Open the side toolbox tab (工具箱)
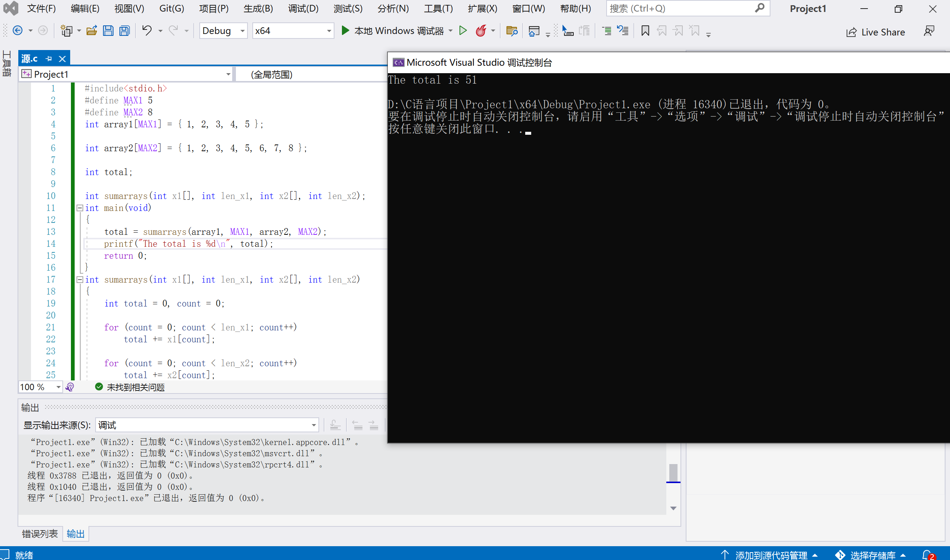This screenshot has width=950, height=560. 7,64
